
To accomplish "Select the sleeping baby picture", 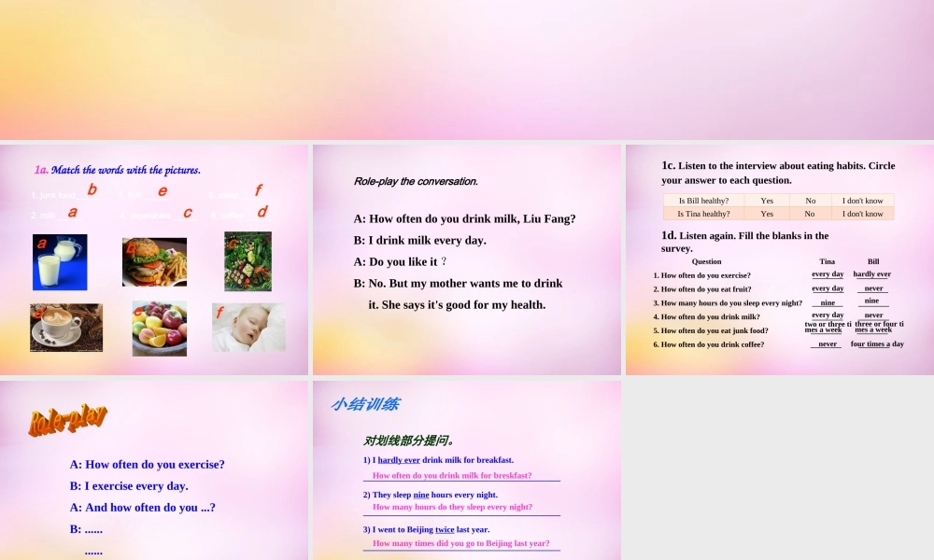I will [x=248, y=328].
